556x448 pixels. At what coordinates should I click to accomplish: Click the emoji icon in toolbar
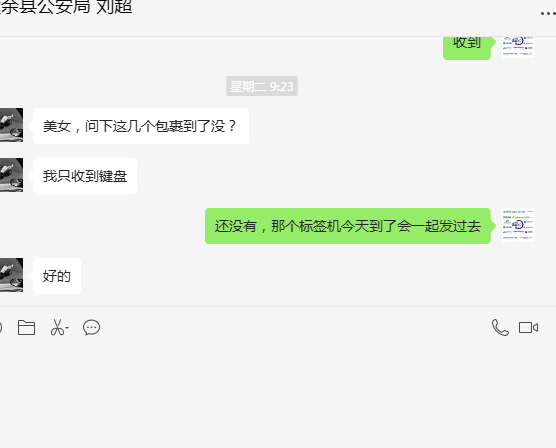[1, 327]
